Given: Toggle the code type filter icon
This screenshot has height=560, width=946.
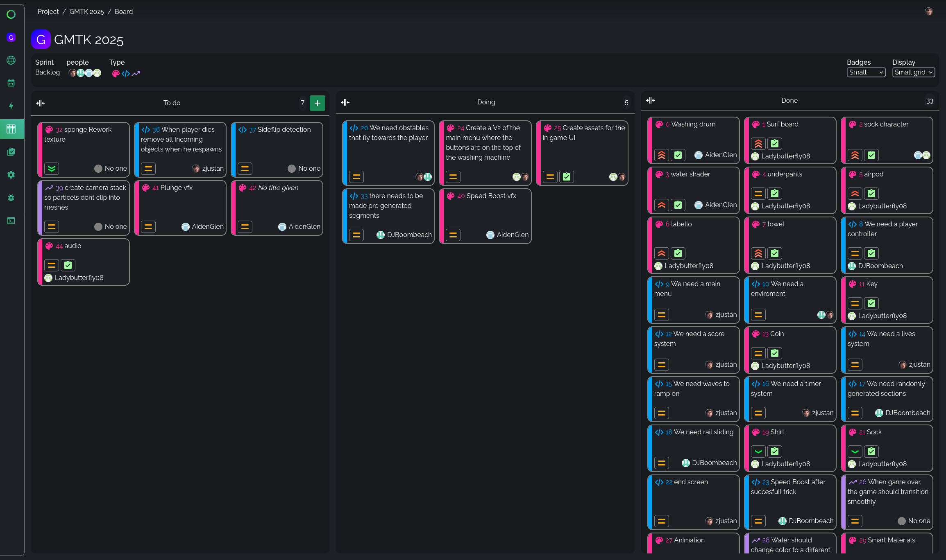Looking at the screenshot, I should (x=125, y=74).
